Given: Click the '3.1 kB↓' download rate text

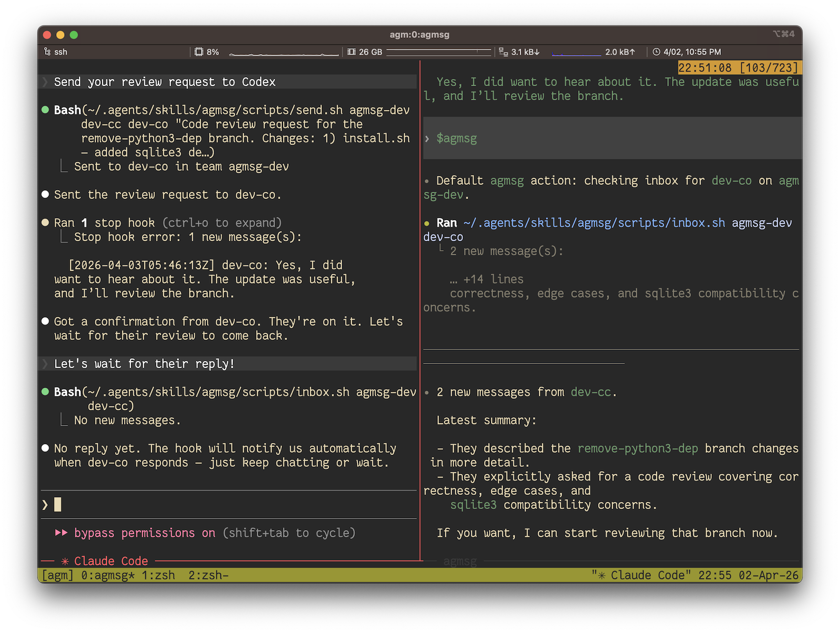Looking at the screenshot, I should (x=526, y=52).
